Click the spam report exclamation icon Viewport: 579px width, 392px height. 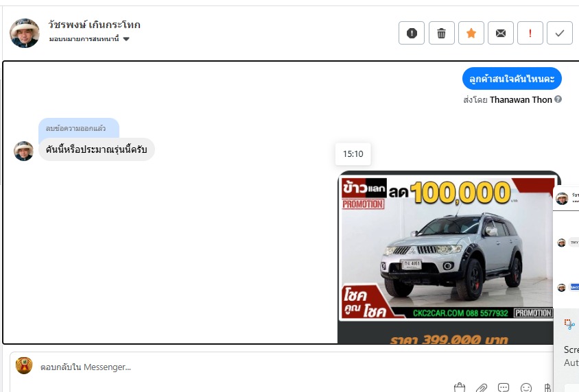tap(412, 33)
